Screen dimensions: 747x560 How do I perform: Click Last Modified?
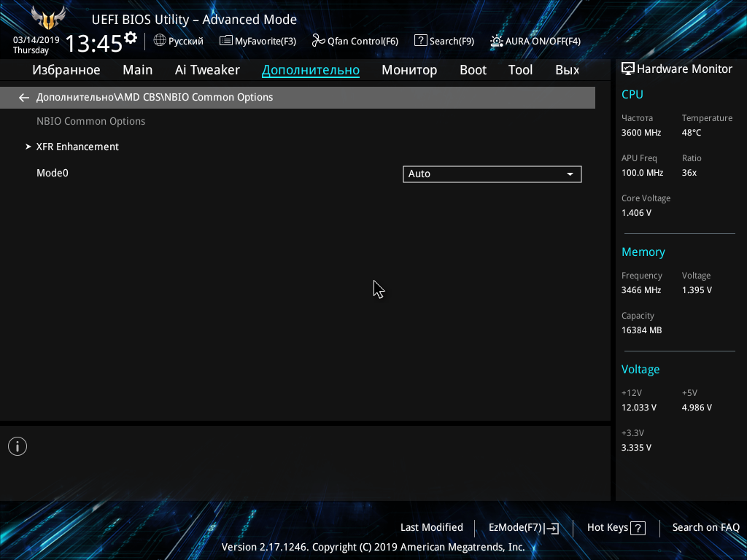(x=432, y=527)
